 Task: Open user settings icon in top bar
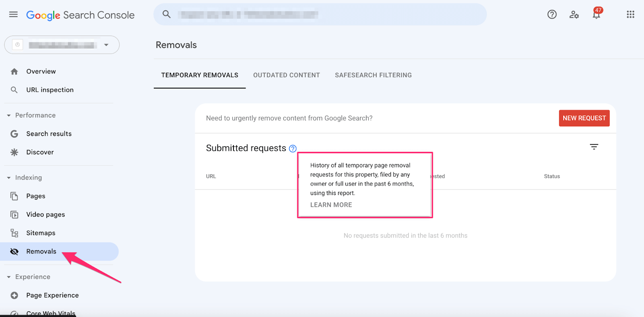tap(574, 14)
